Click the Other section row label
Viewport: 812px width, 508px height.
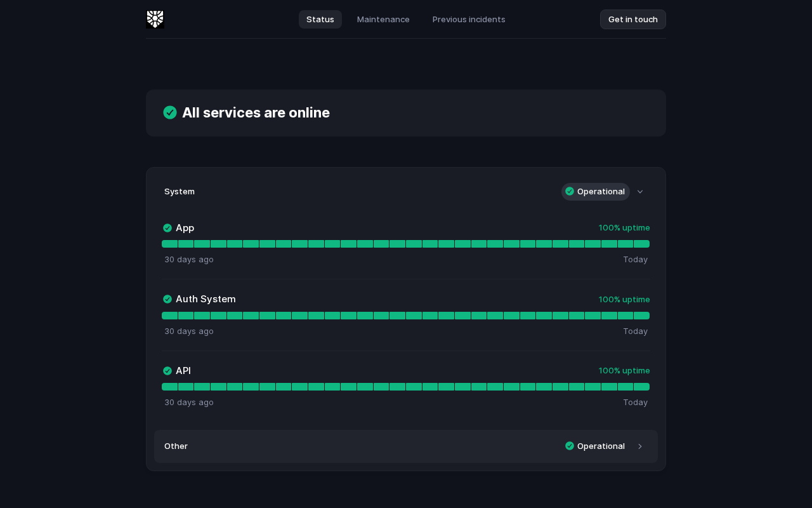(x=176, y=446)
